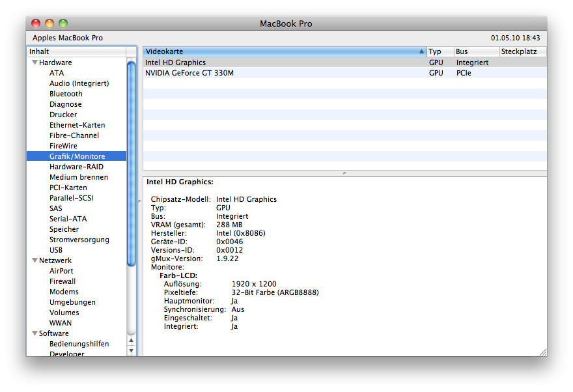The image size is (573, 392).
Task: Select Speicher in the sidebar
Action: (64, 229)
